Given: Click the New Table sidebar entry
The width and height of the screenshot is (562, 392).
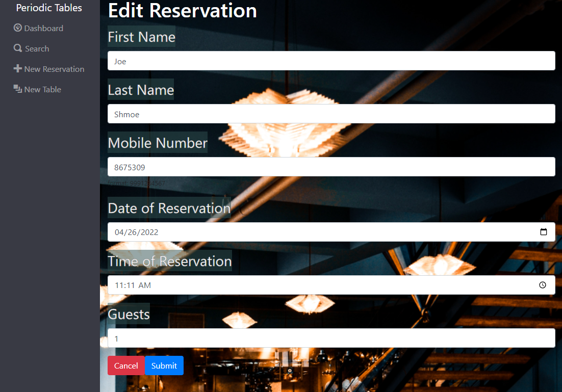Looking at the screenshot, I should coord(43,89).
